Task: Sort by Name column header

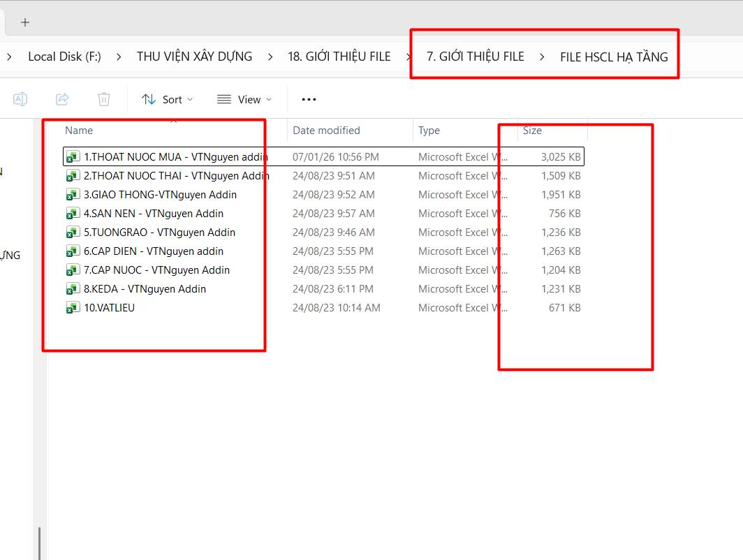Action: pos(79,131)
